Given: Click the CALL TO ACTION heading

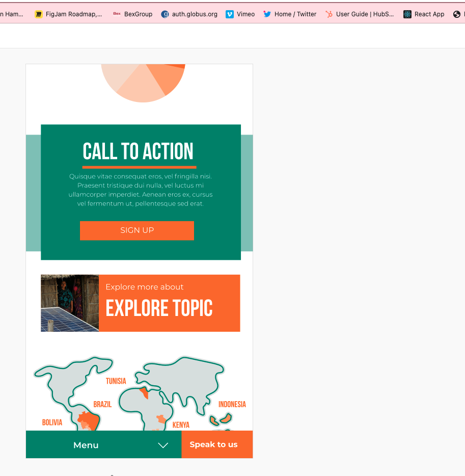Looking at the screenshot, I should coord(138,151).
